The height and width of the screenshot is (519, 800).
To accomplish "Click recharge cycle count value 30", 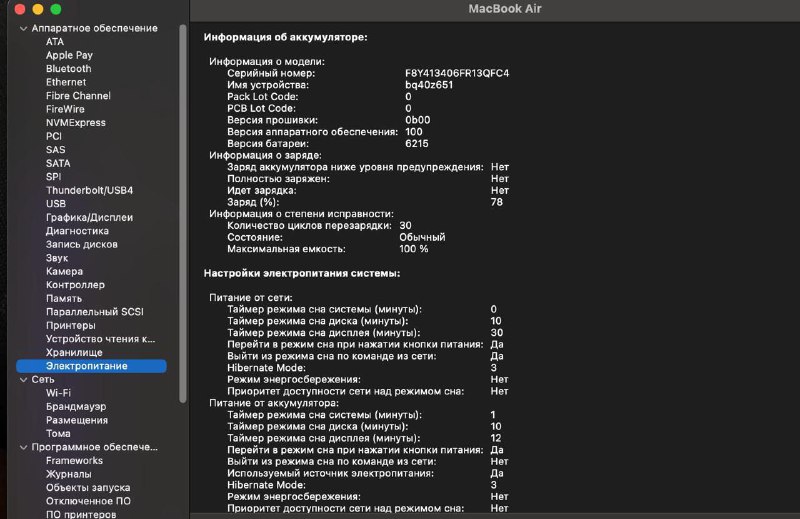I will tap(405, 226).
